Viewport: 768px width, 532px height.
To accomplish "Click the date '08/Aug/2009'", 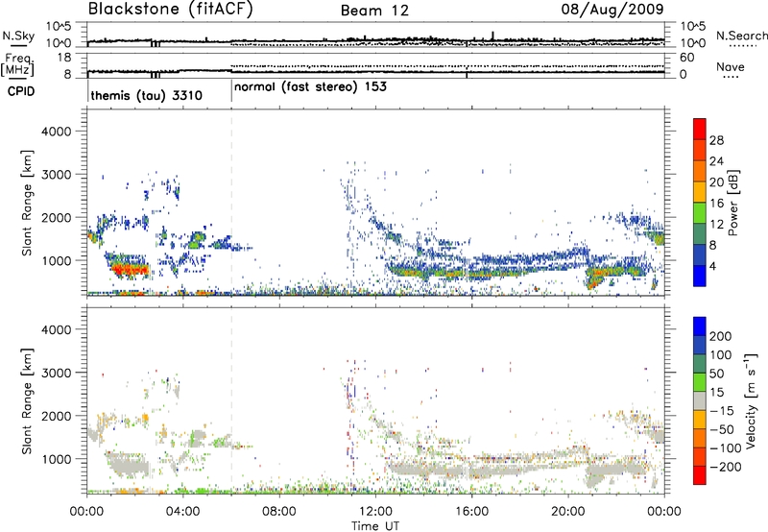I will click(612, 10).
